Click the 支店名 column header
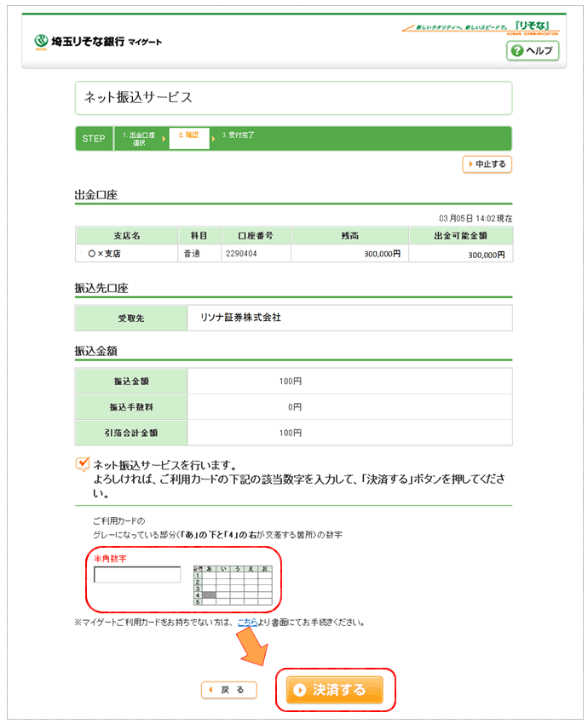This screenshot has height=724, width=588. pos(126,235)
